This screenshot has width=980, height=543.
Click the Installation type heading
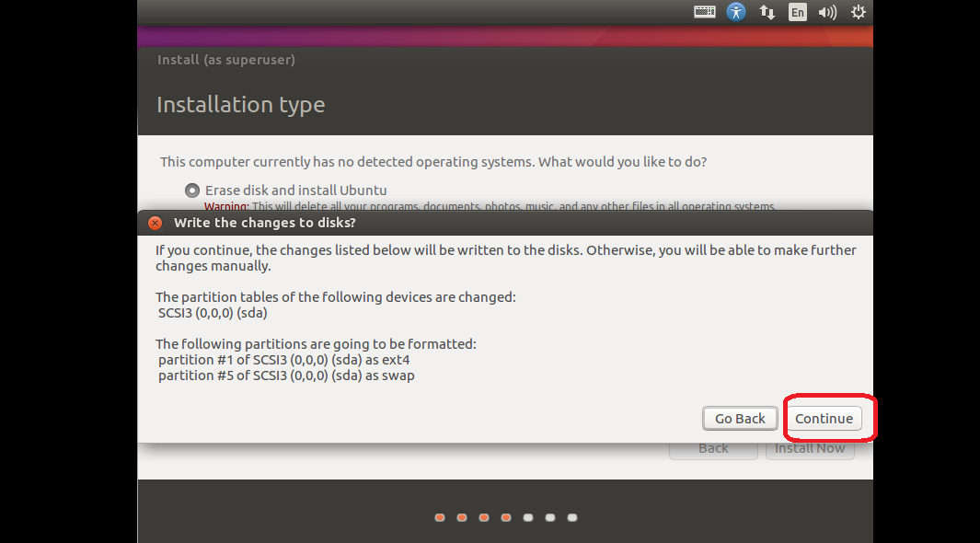pos(240,104)
